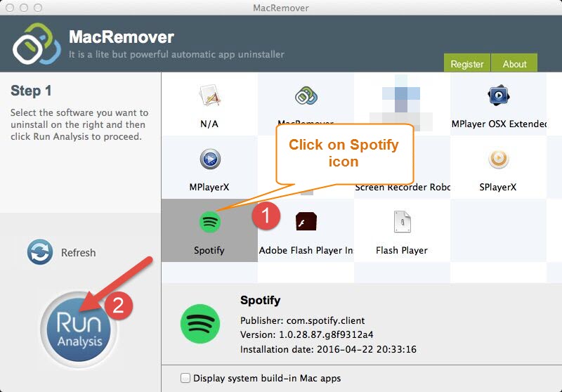The width and height of the screenshot is (562, 392).
Task: Click the Refresh label
Action: pyautogui.click(x=79, y=253)
